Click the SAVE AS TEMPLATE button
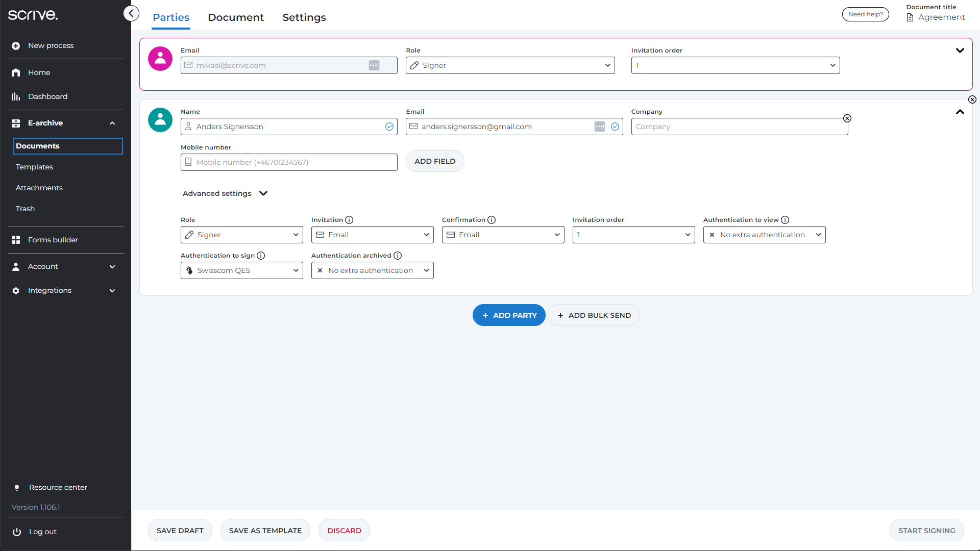Screen dimensions: 980x551 coord(265,531)
